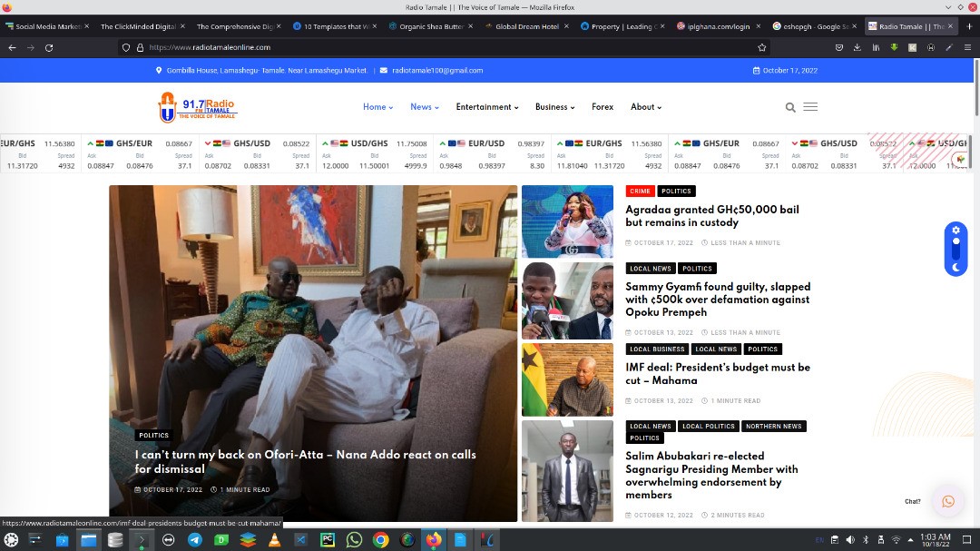Viewport: 980px width, 551px height.
Task: Click the Save to Pocket icon
Action: tap(839, 47)
